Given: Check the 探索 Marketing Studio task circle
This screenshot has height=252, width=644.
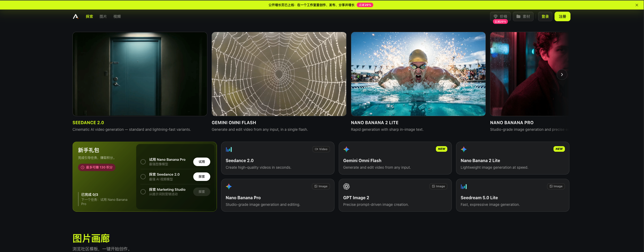Looking at the screenshot, I should coord(143,192).
